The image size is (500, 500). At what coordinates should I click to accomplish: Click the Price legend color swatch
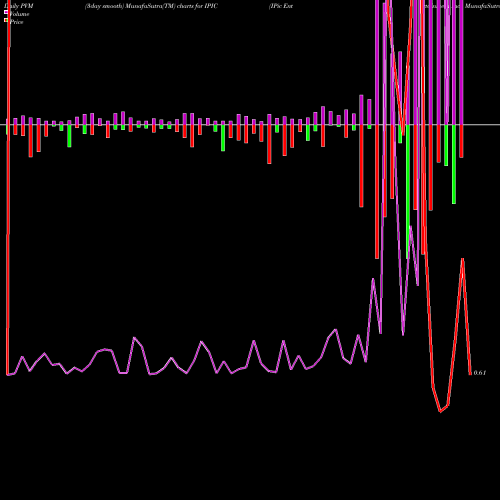[6, 21]
